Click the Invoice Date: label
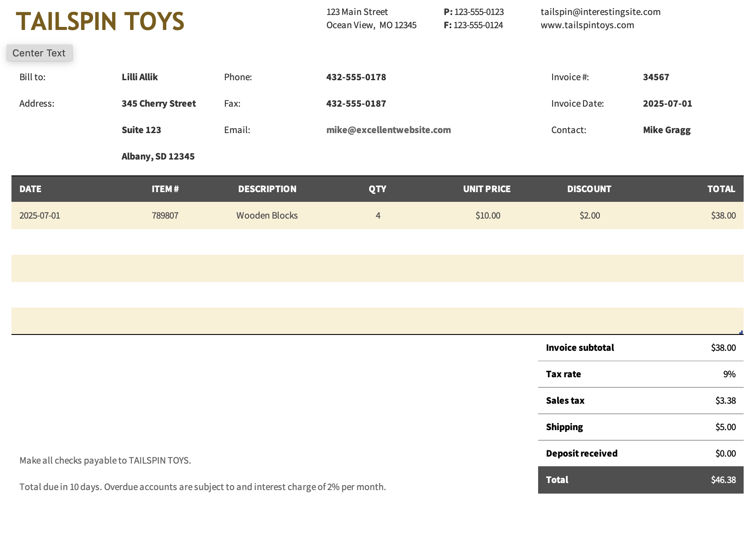756x550 pixels. tap(577, 104)
